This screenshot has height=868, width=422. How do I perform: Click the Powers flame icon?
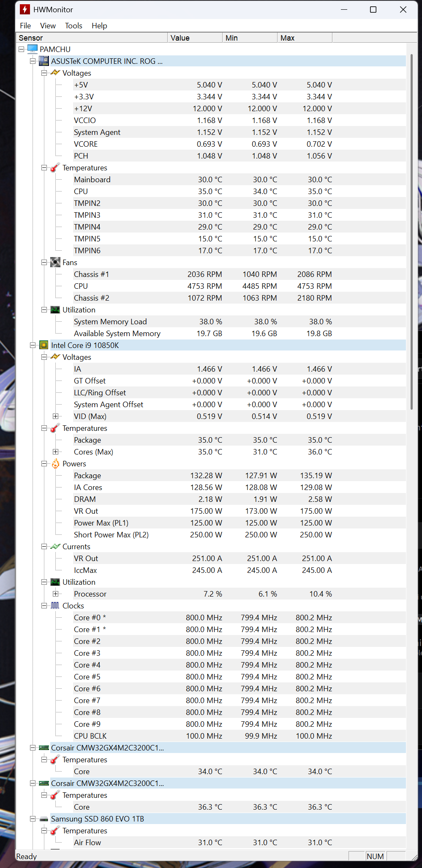click(x=55, y=463)
